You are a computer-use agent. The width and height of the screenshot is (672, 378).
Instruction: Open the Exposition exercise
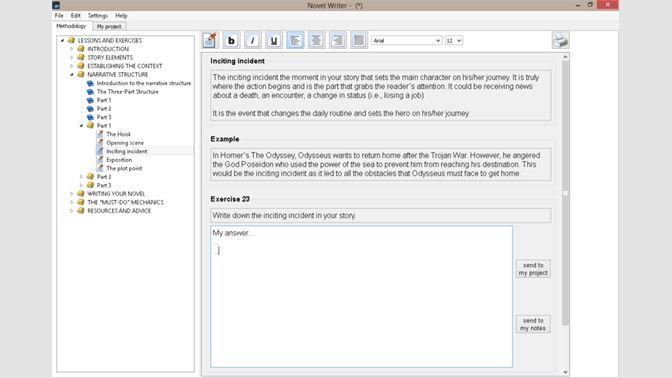pyautogui.click(x=119, y=160)
